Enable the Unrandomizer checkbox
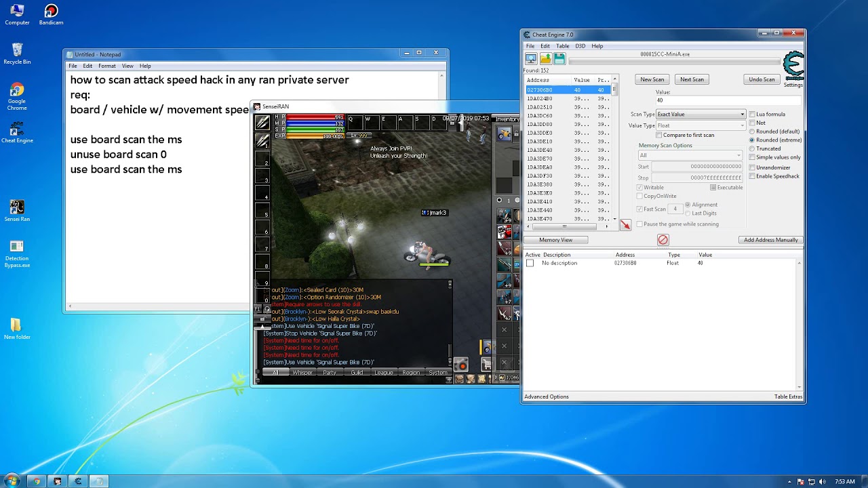868x488 pixels. pos(751,167)
